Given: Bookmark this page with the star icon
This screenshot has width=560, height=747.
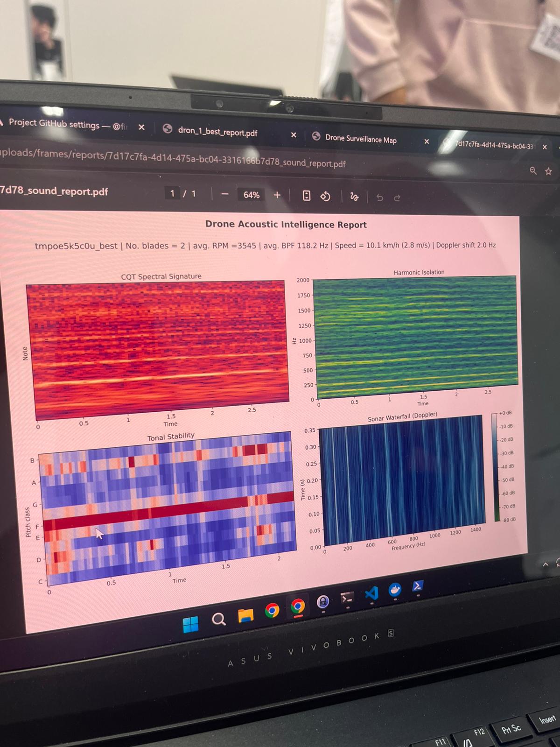Looking at the screenshot, I should pyautogui.click(x=548, y=171).
